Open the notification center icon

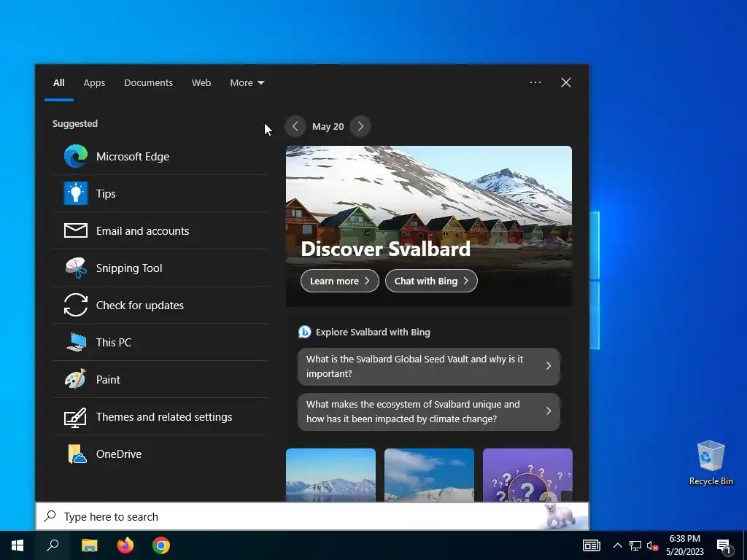tap(724, 547)
